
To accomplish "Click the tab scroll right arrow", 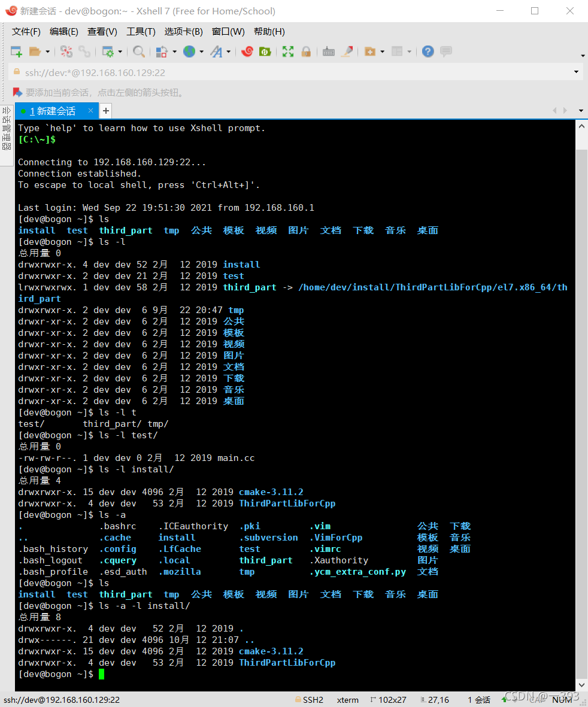I will click(x=565, y=111).
